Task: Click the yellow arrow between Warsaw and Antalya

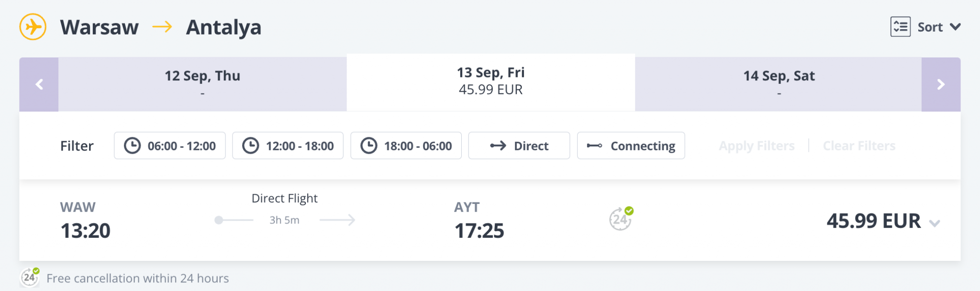Action: point(162,27)
